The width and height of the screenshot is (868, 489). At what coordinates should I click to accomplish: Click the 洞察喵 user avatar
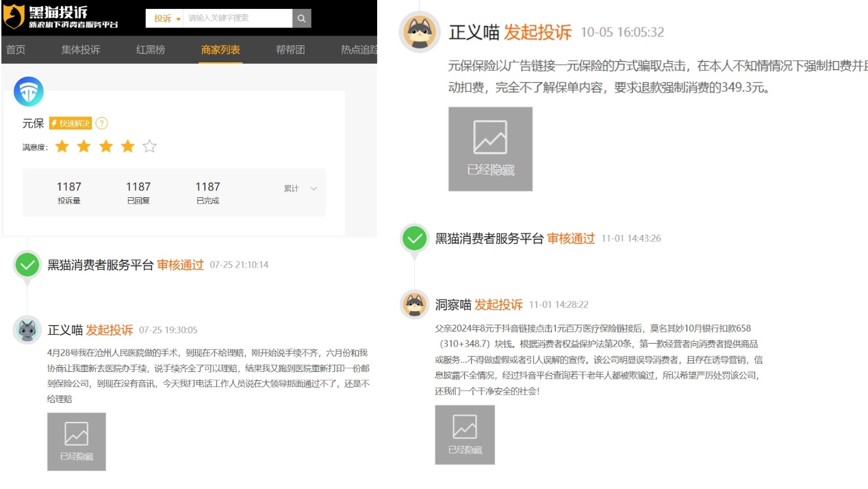click(414, 304)
